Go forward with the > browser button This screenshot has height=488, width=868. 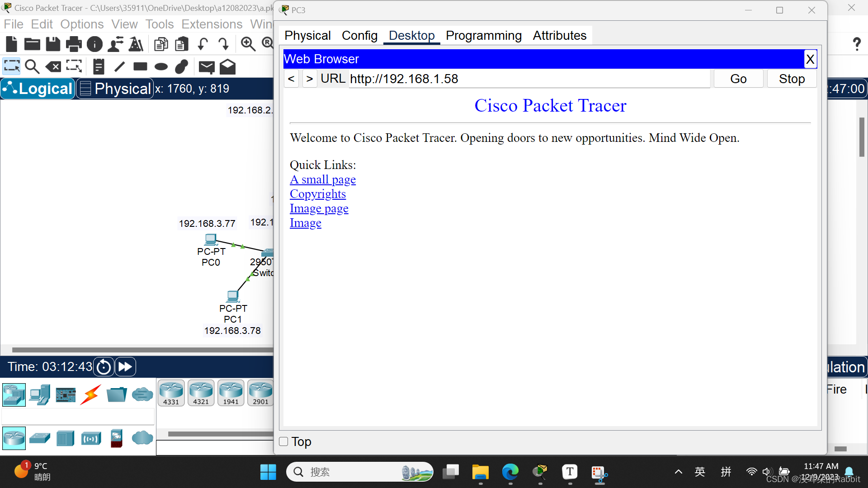pyautogui.click(x=309, y=79)
